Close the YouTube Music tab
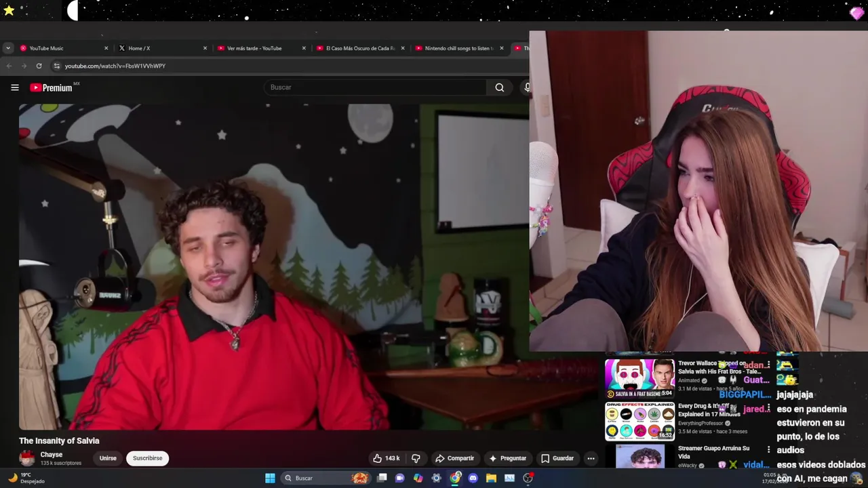The height and width of the screenshot is (488, 868). pos(106,48)
